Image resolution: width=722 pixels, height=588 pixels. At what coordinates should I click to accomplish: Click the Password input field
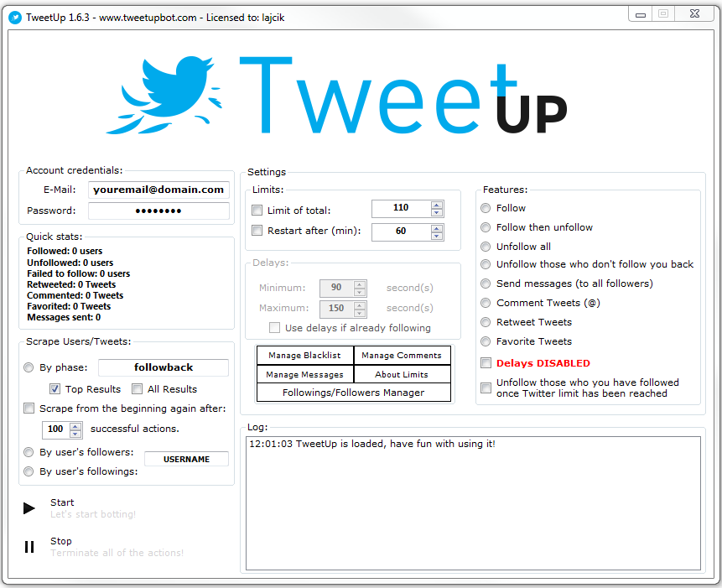click(158, 211)
